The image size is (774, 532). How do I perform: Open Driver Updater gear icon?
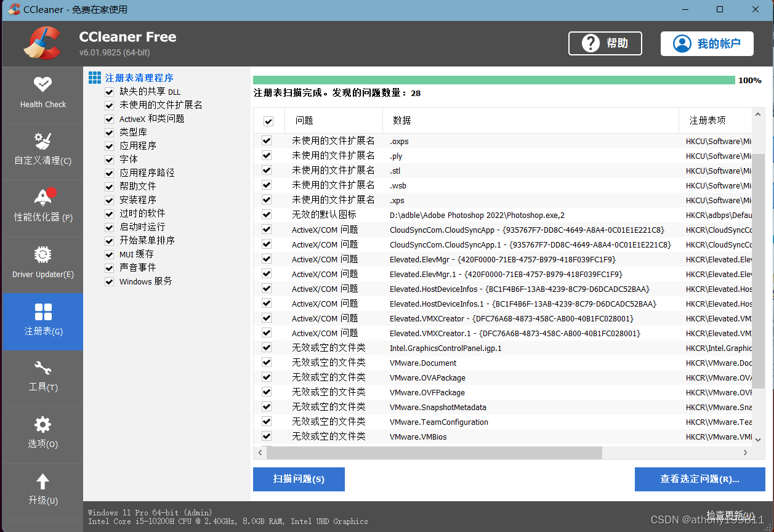pyautogui.click(x=42, y=254)
